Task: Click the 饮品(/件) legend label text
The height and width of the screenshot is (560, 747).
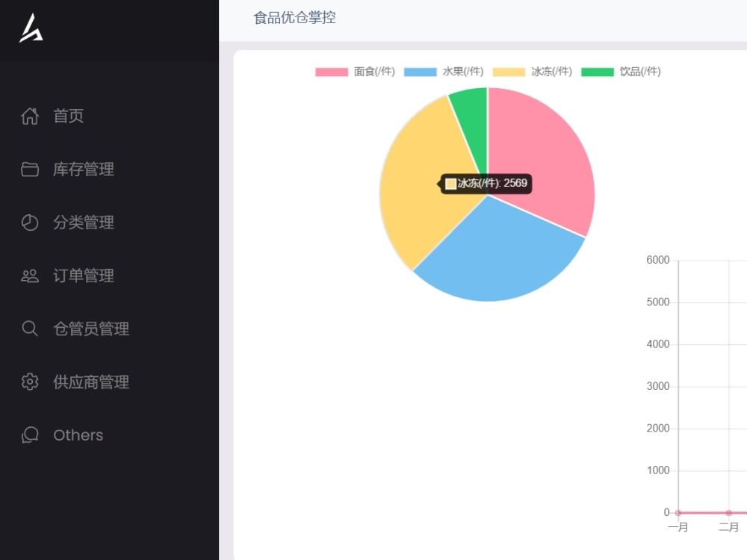Action: (640, 72)
